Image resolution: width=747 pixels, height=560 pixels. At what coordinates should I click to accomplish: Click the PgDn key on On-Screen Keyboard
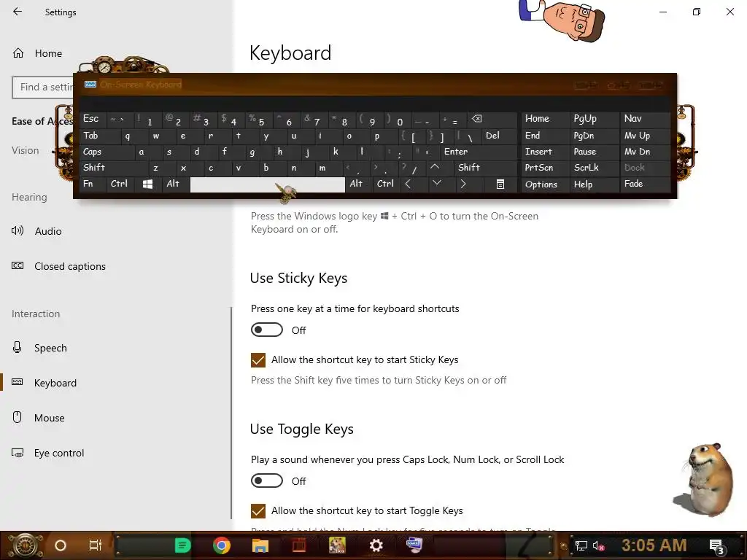(595, 136)
